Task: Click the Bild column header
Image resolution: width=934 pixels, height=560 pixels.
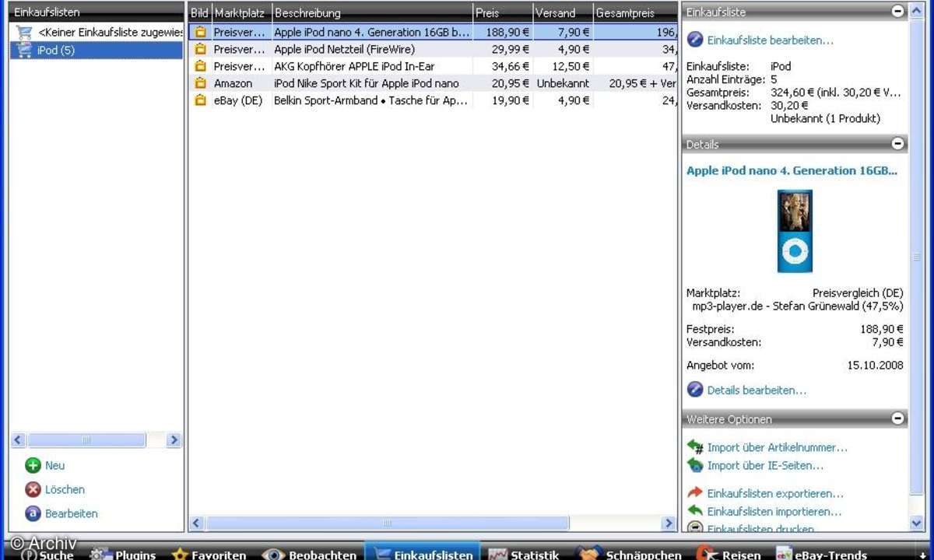Action: pos(200,12)
